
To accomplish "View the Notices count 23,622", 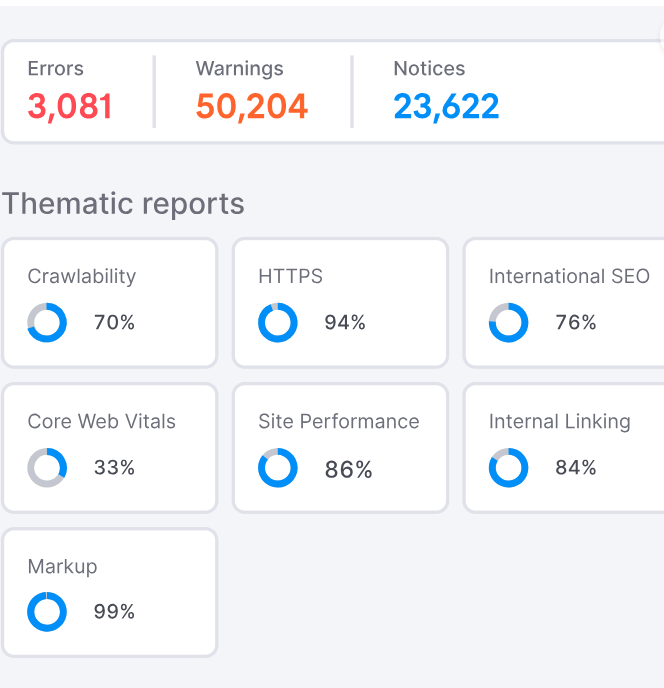I will [446, 106].
